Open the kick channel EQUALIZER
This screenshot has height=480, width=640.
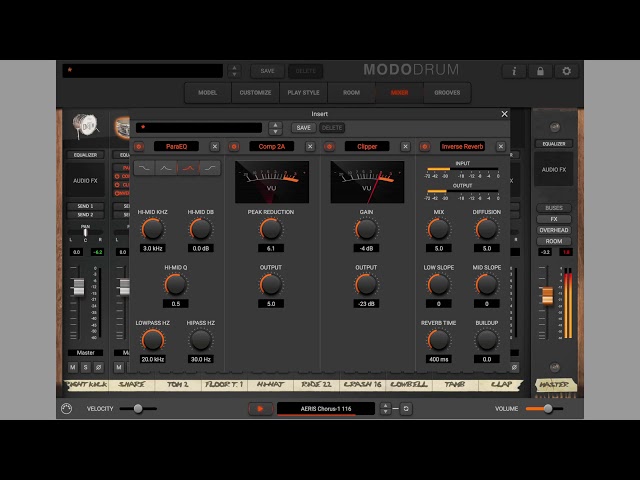pyautogui.click(x=85, y=155)
